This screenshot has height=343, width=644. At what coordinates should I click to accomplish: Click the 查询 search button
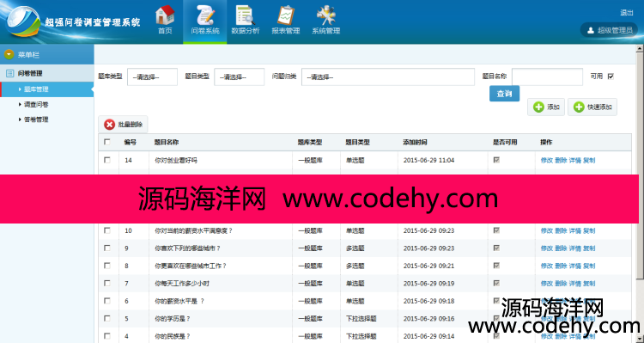point(504,94)
